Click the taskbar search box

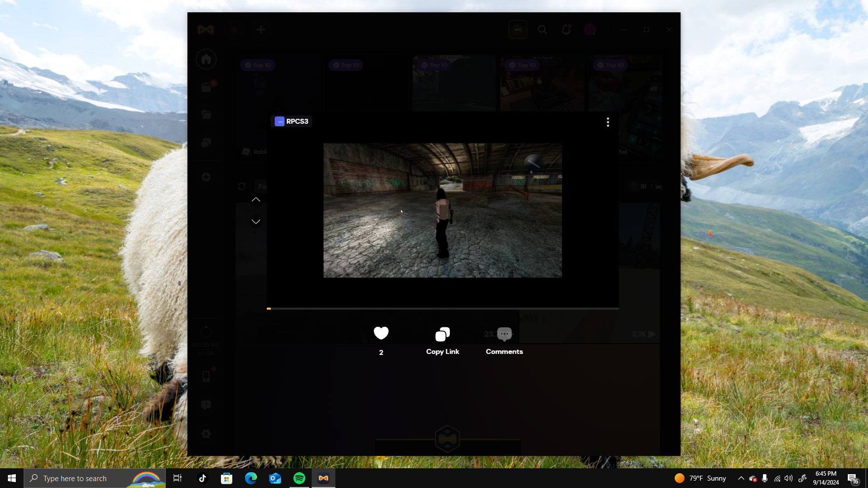95,478
